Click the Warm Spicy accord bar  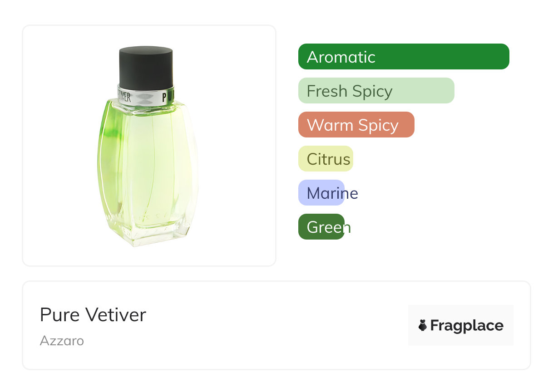[356, 125]
